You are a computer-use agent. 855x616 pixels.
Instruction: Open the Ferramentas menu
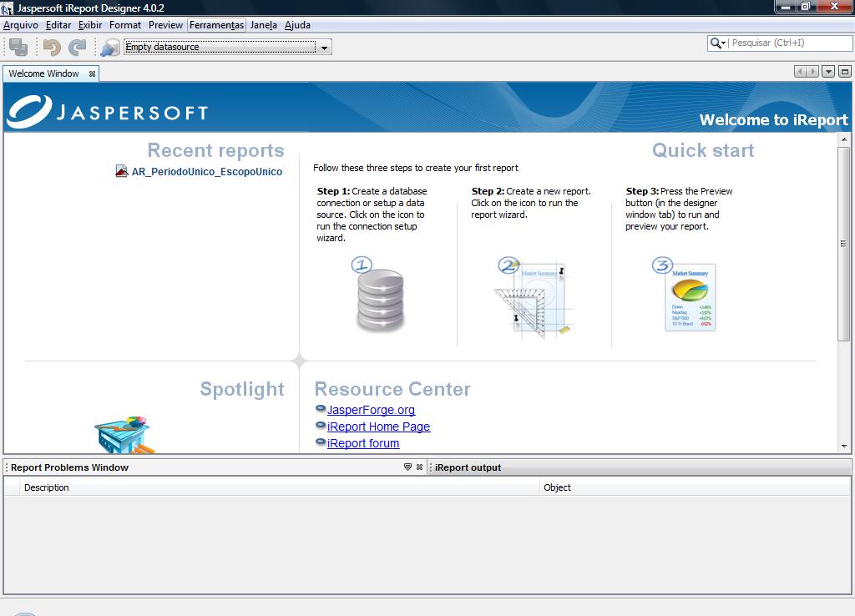coord(216,25)
